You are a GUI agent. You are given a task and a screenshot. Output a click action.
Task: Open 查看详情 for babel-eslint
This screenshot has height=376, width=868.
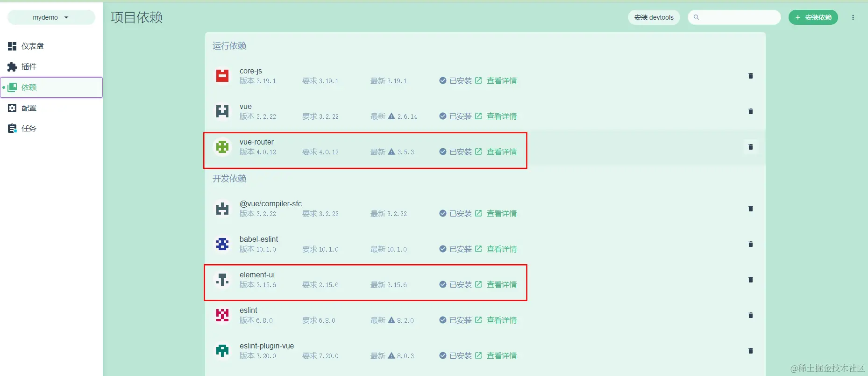[496, 249]
